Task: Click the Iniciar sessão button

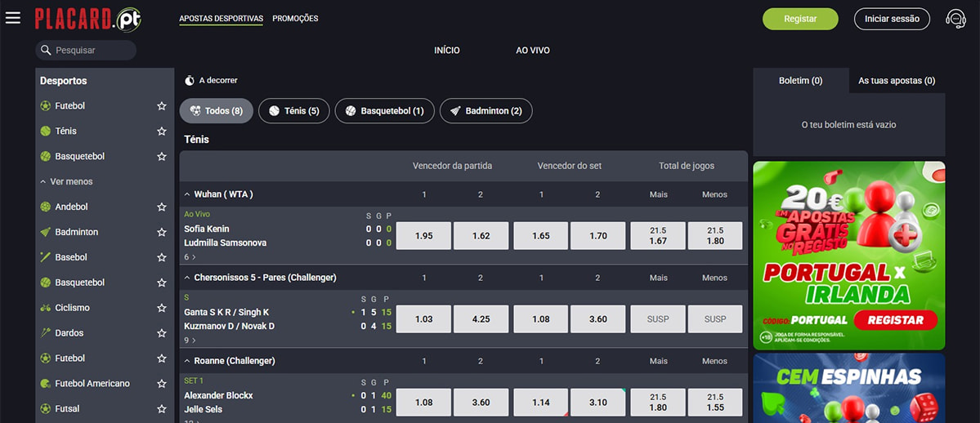Action: click(x=892, y=19)
